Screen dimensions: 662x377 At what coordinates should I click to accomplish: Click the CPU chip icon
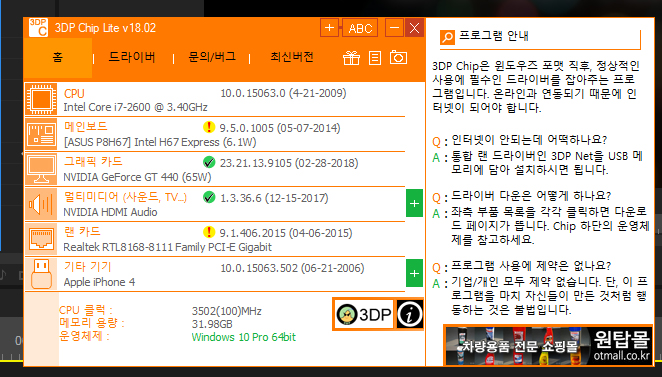pyautogui.click(x=41, y=99)
